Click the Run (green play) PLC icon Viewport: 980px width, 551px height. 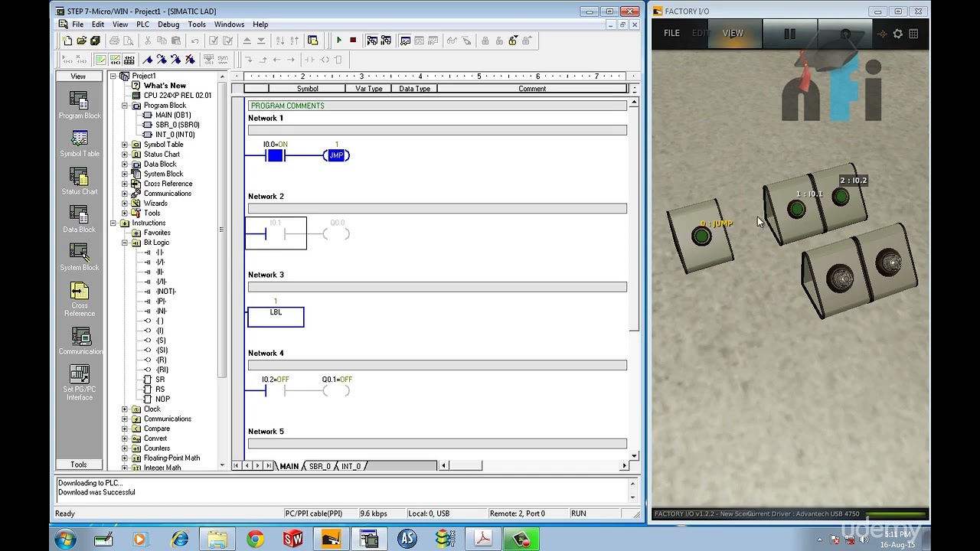pos(338,41)
